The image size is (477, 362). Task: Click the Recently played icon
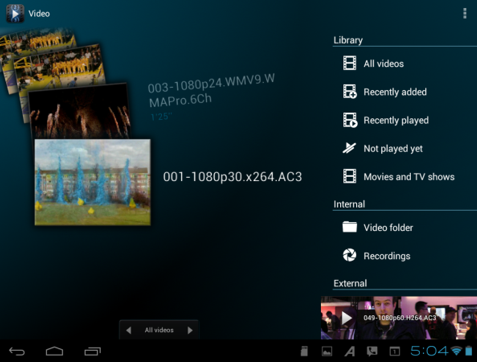tap(350, 120)
